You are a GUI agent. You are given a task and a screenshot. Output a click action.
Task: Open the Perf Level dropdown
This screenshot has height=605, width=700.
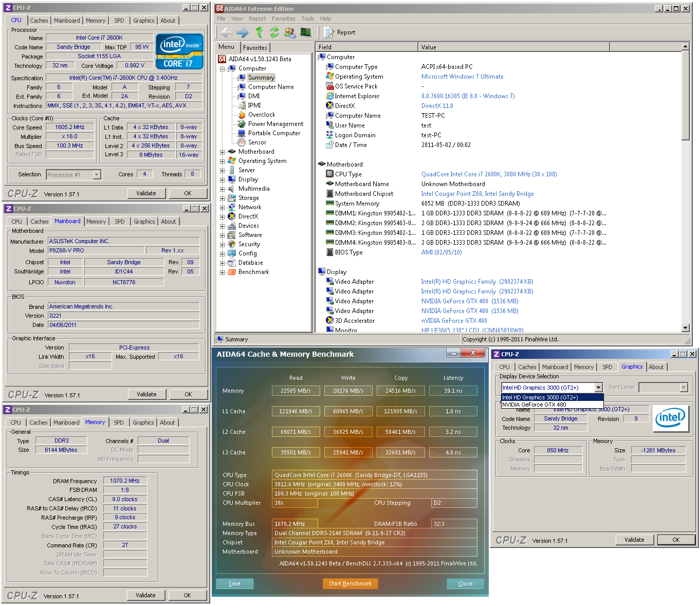pyautogui.click(x=663, y=388)
